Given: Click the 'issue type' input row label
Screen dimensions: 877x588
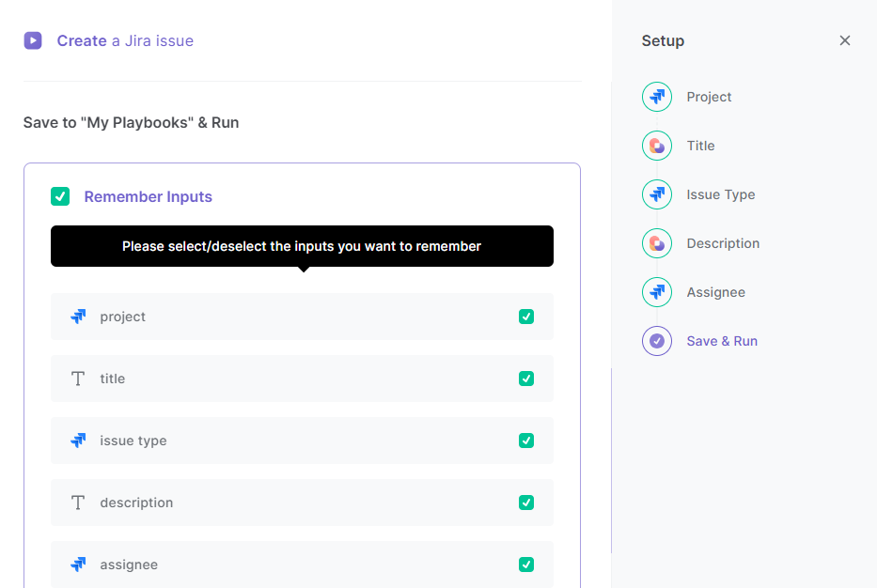Looking at the screenshot, I should (133, 441).
